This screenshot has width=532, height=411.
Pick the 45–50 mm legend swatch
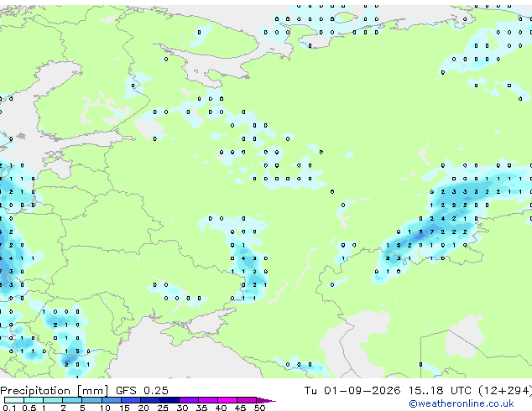point(247,400)
